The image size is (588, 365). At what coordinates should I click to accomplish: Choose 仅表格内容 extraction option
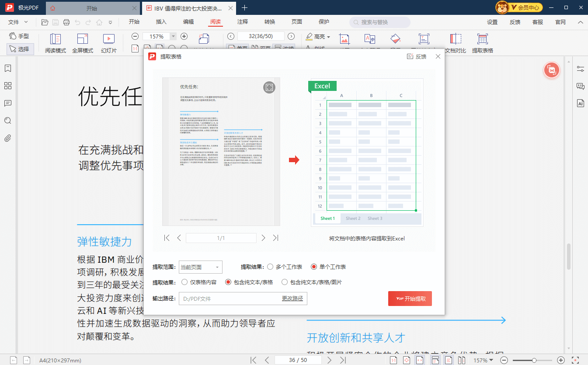tap(184, 282)
